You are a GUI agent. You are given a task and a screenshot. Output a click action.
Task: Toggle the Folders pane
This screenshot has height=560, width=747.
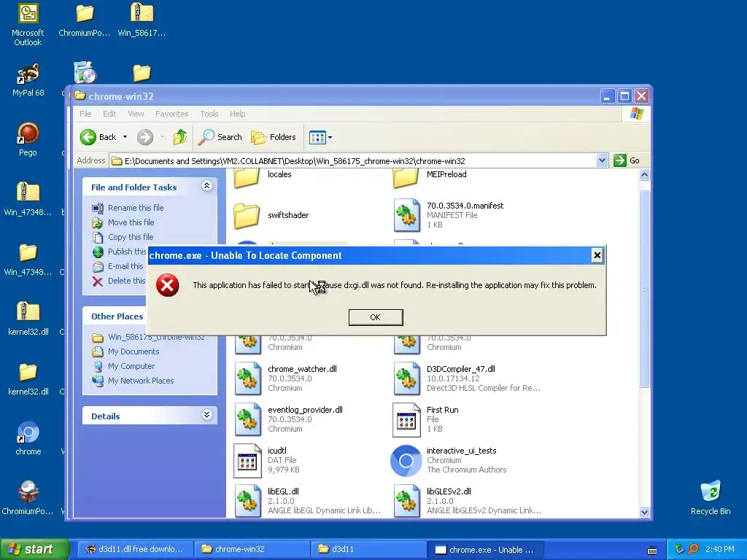(x=274, y=137)
